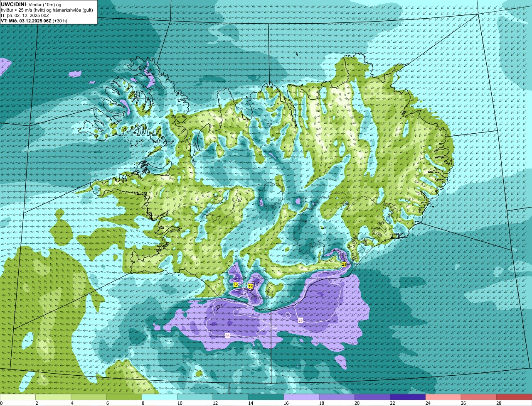Click the '20' tick label on the color scale

point(357,403)
